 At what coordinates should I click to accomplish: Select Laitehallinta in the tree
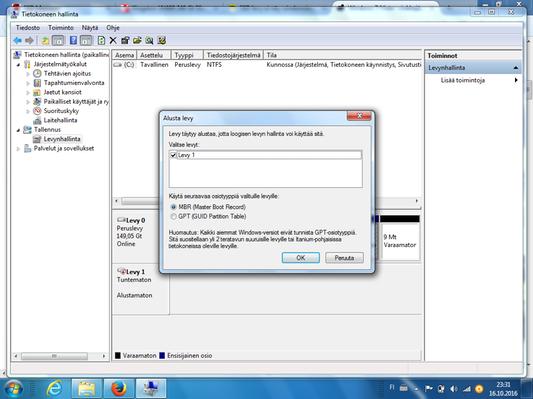pos(60,120)
